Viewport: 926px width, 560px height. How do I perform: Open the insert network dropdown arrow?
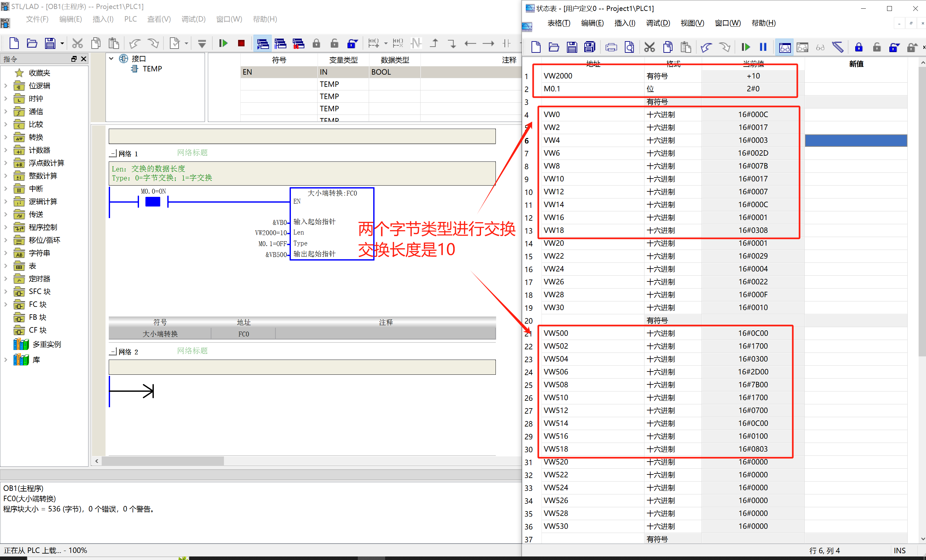[x=385, y=43]
